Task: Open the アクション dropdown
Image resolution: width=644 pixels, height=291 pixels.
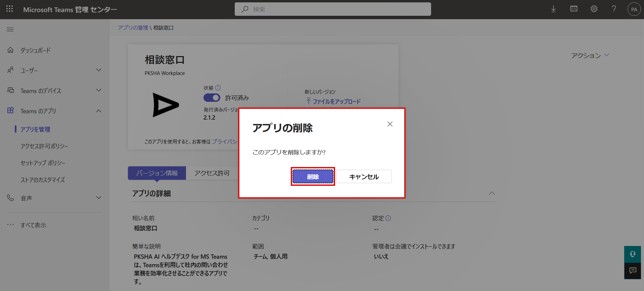Action: tap(590, 55)
